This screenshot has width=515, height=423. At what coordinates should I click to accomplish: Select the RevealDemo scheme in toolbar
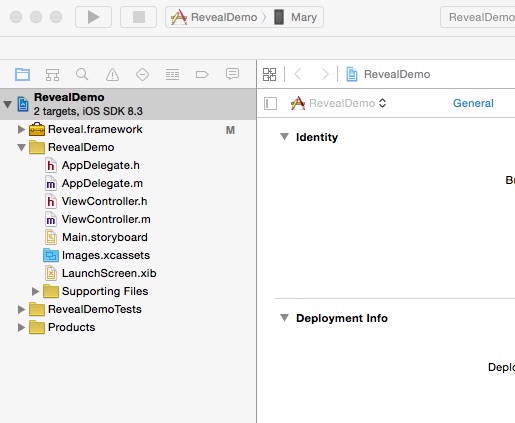click(214, 17)
